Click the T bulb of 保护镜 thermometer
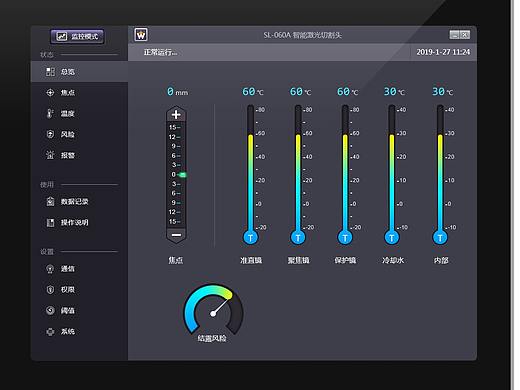Image resolution: width=520 pixels, height=390 pixels. [345, 238]
